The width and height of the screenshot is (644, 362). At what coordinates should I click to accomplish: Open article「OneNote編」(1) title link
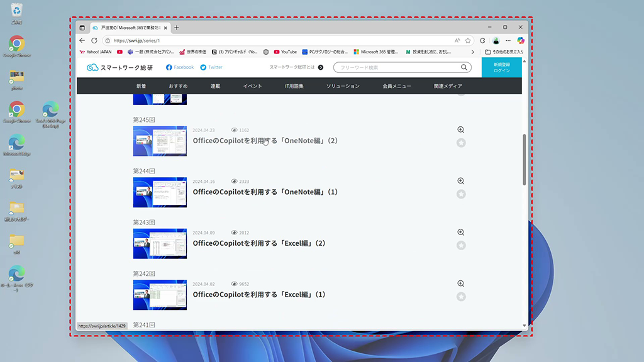[265, 192]
